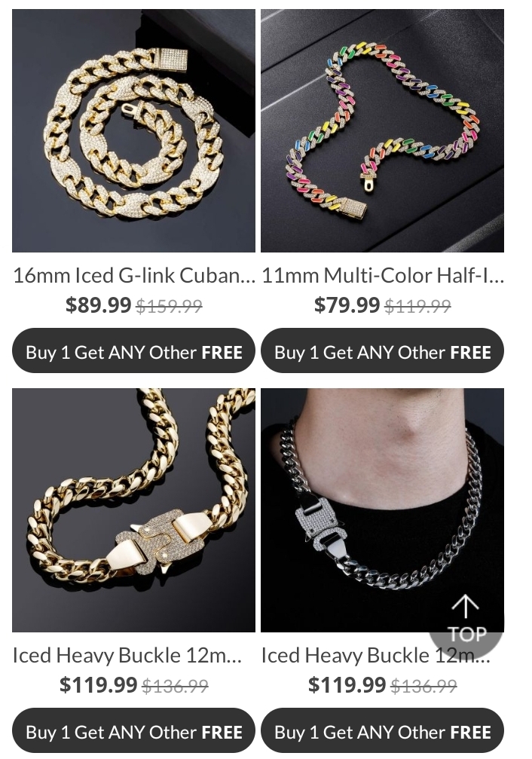Click the crossed-out $119.99 original price

[x=417, y=306]
